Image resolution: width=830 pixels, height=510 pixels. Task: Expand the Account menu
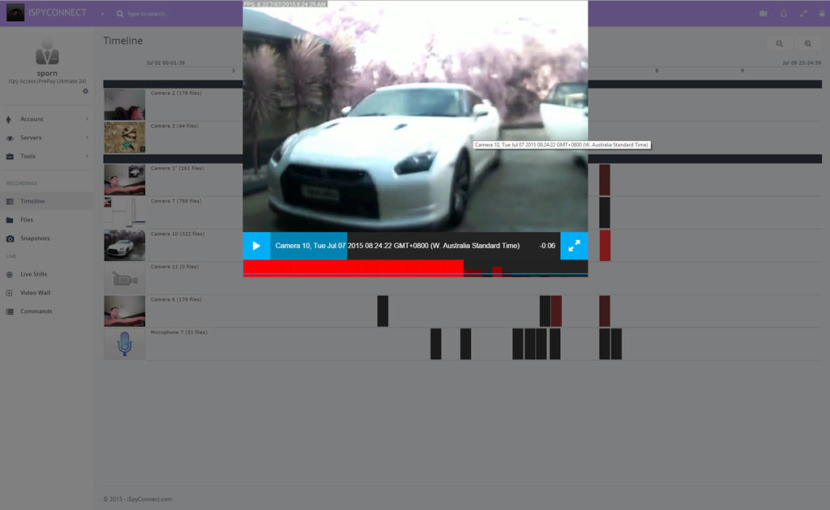coord(46,119)
